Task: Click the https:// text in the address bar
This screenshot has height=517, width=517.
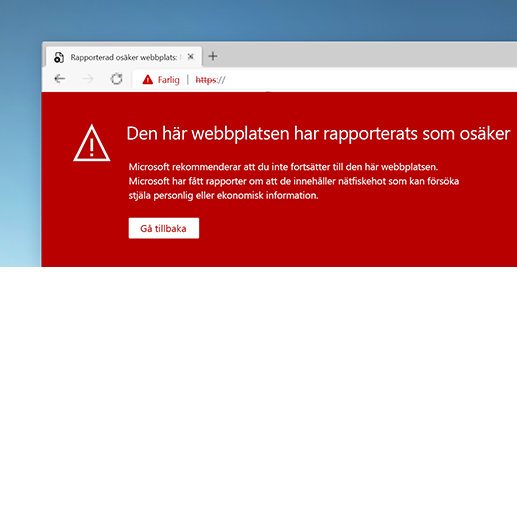Action: 210,80
